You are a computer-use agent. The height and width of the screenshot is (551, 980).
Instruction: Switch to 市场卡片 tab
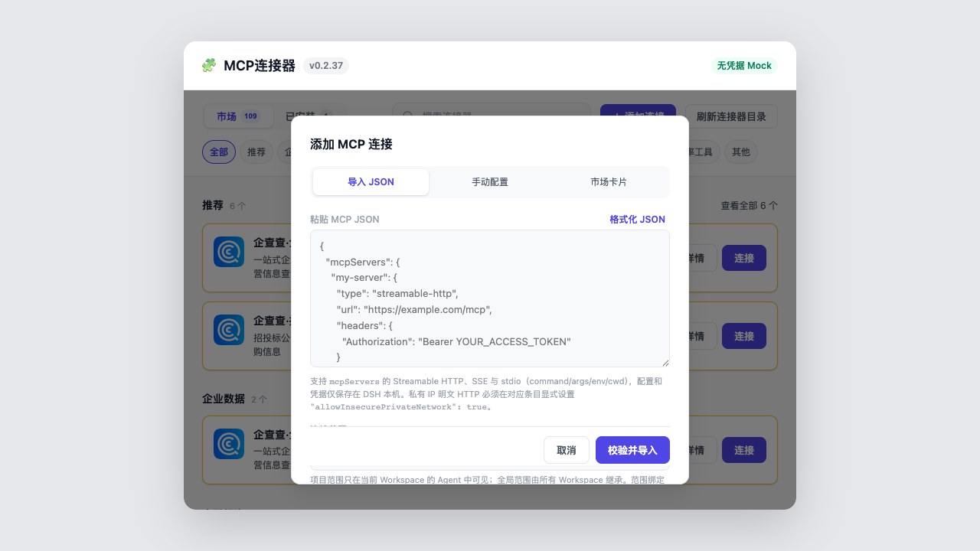(609, 182)
